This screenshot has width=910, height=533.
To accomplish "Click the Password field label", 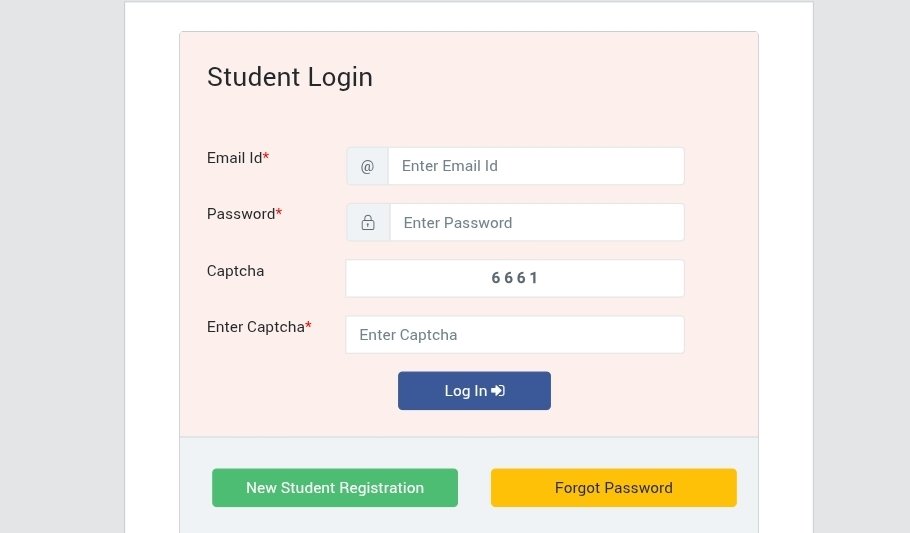I will tap(240, 214).
